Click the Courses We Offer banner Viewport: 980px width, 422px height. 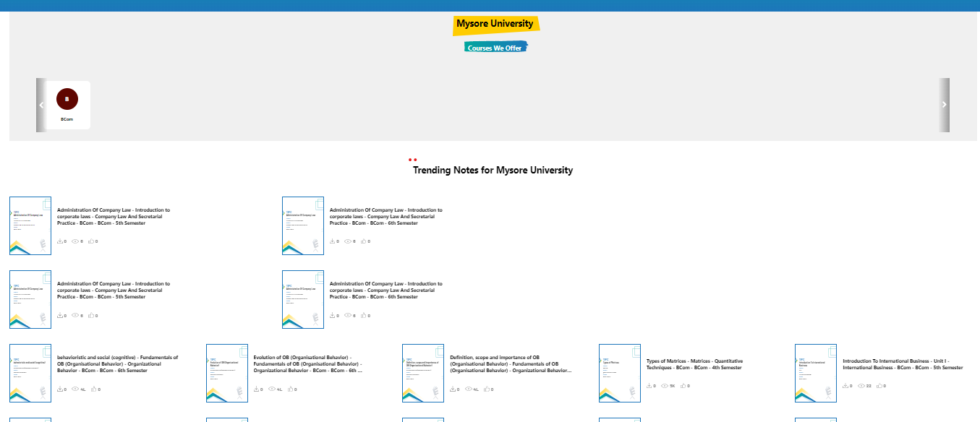[495, 46]
